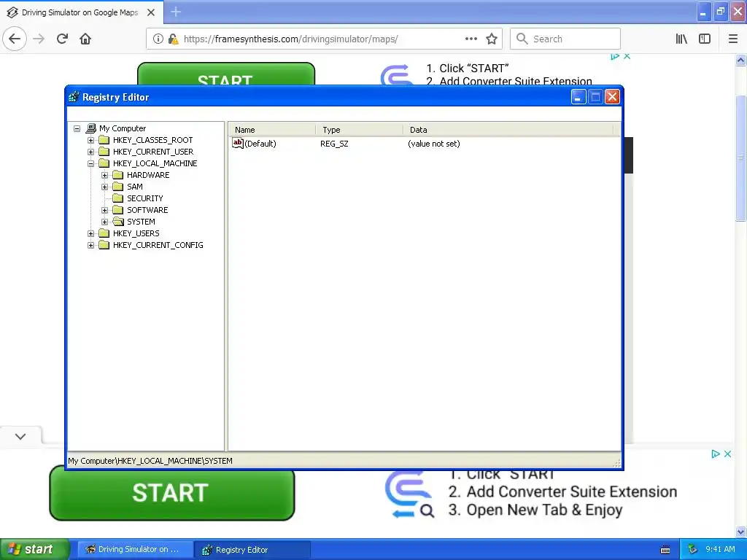
Task: Minimize the Registry Editor window
Action: pyautogui.click(x=578, y=97)
